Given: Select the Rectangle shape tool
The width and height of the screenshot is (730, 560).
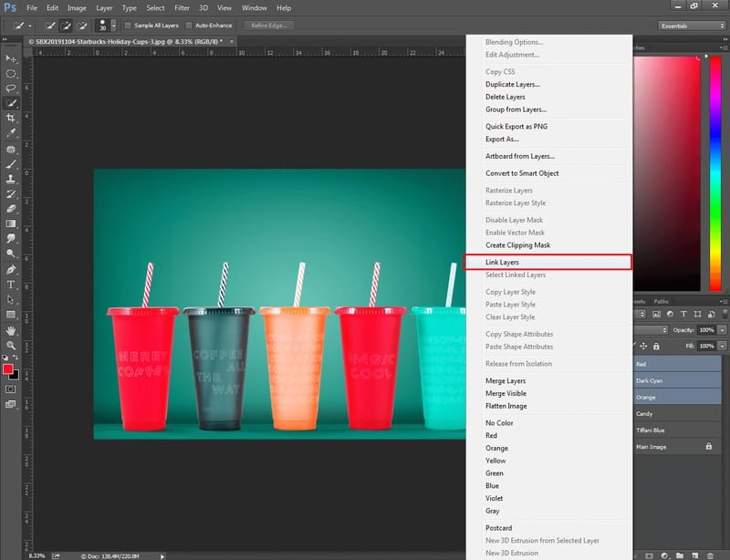Looking at the screenshot, I should pyautogui.click(x=10, y=315).
